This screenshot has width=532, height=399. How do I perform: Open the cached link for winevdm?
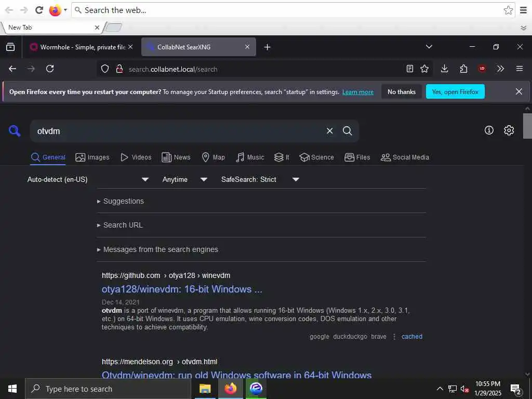(x=412, y=337)
